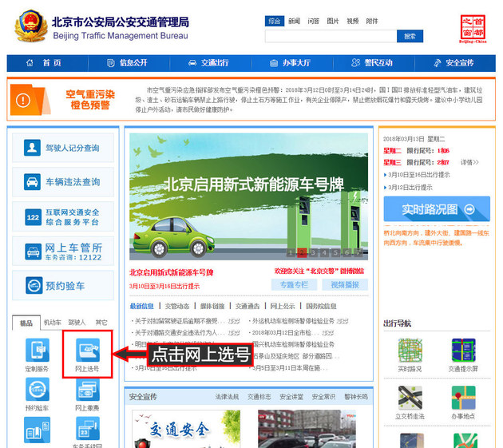
Task: Click the traffic street photo thumbnail
Action: coord(307,429)
